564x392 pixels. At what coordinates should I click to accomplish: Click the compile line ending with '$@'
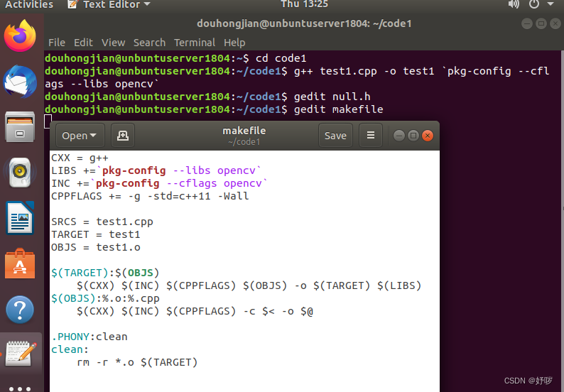(x=195, y=312)
